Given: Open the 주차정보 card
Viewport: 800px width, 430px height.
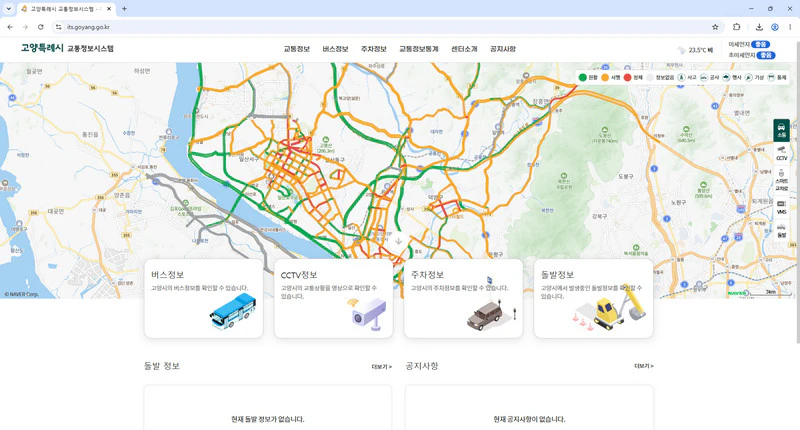Looking at the screenshot, I should (x=463, y=298).
